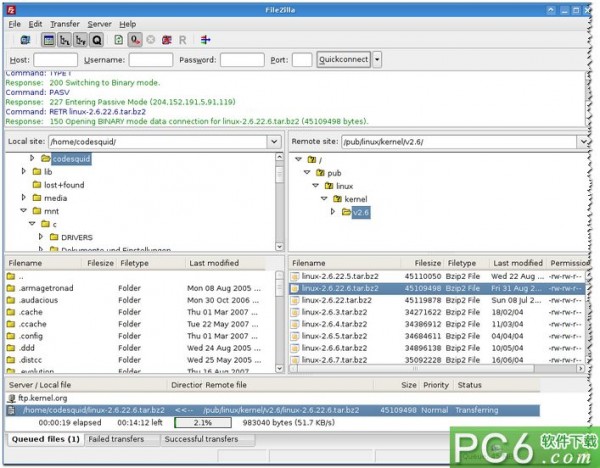Click the cancel current operation icon
The height and width of the screenshot is (468, 600).
[151, 40]
